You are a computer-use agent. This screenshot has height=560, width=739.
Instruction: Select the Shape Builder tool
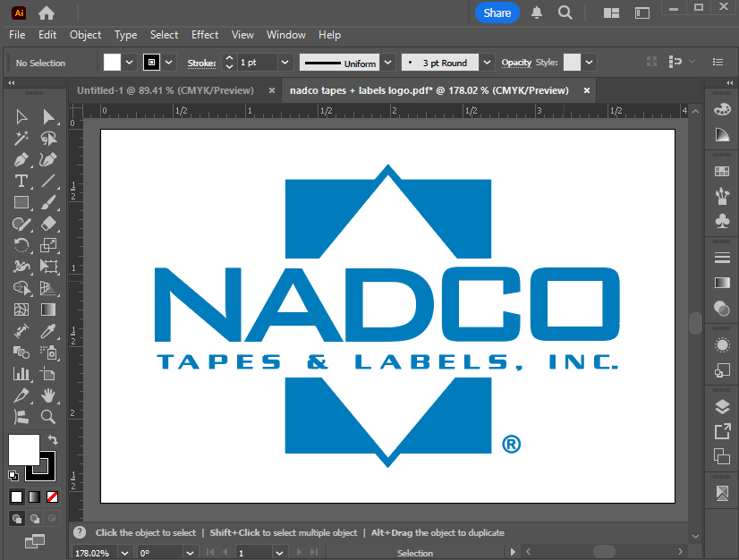coord(21,288)
